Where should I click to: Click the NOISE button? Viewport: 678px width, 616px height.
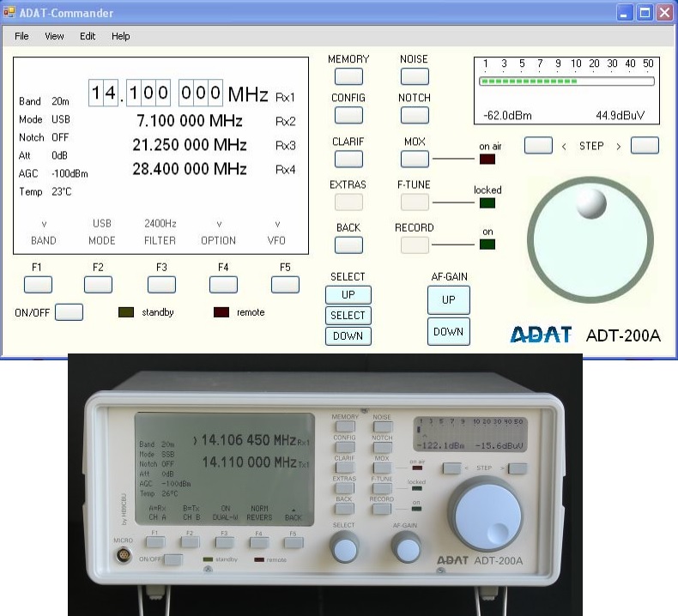[x=415, y=76]
